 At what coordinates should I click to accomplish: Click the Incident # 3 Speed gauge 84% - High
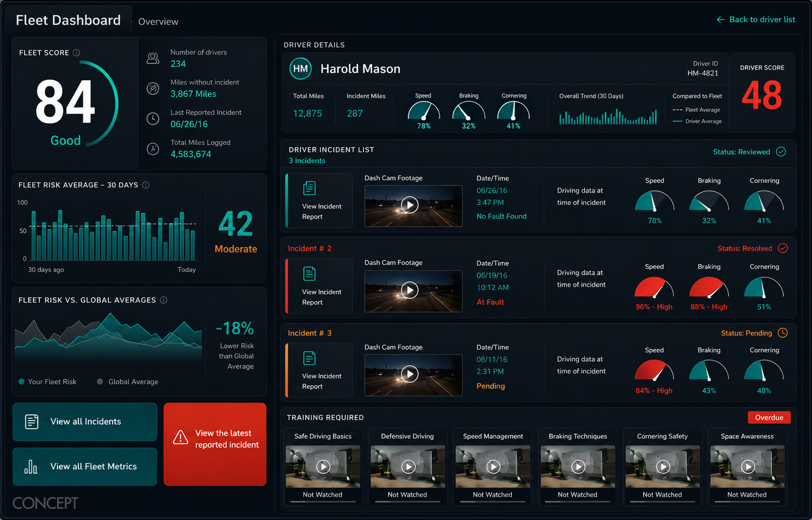[x=654, y=371]
